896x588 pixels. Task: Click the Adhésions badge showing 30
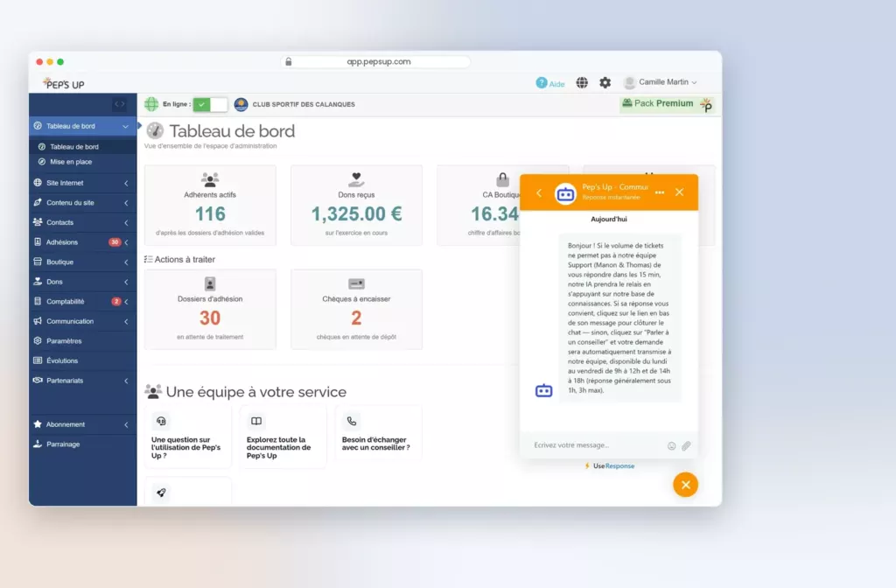115,242
